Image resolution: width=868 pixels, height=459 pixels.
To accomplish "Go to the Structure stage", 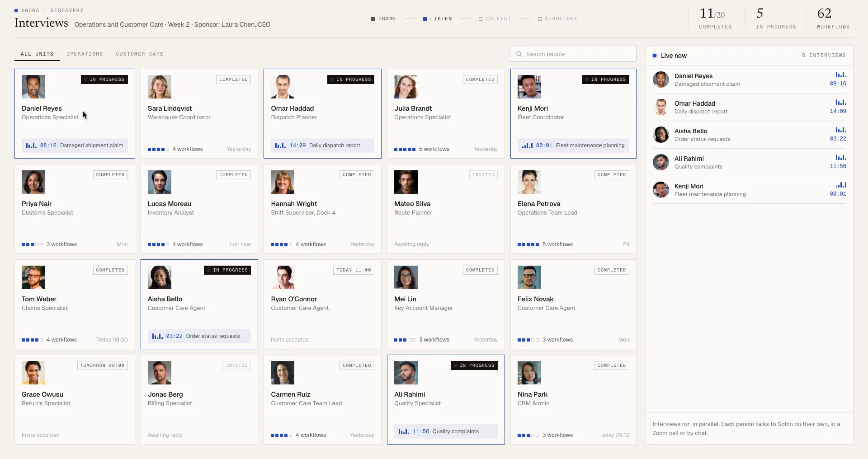I will (558, 19).
